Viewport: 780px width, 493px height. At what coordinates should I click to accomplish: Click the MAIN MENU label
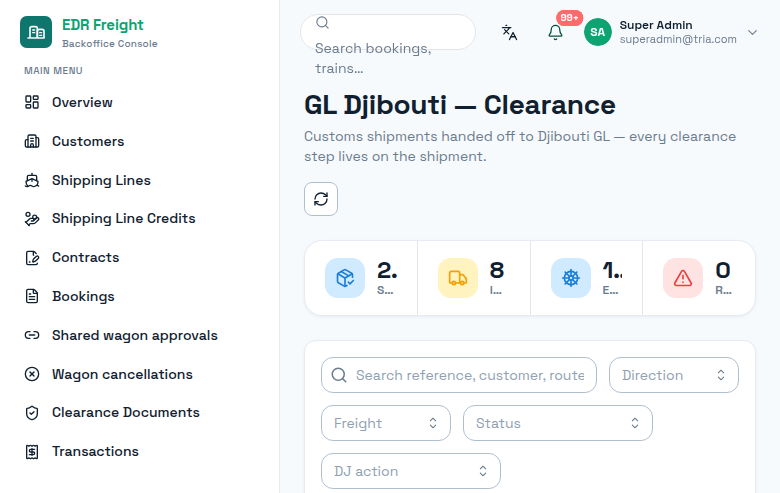tap(53, 71)
